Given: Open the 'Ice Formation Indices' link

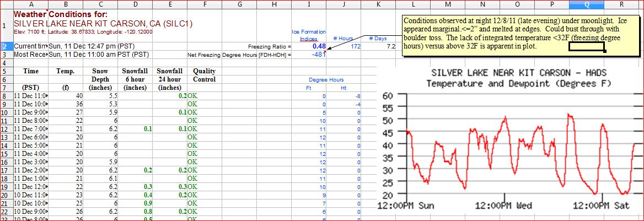Looking at the screenshot, I should pyautogui.click(x=308, y=35).
